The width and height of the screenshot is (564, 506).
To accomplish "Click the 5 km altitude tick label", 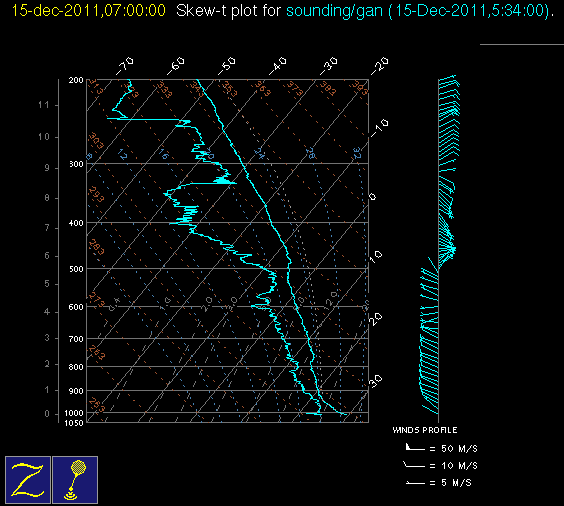I will click(47, 284).
